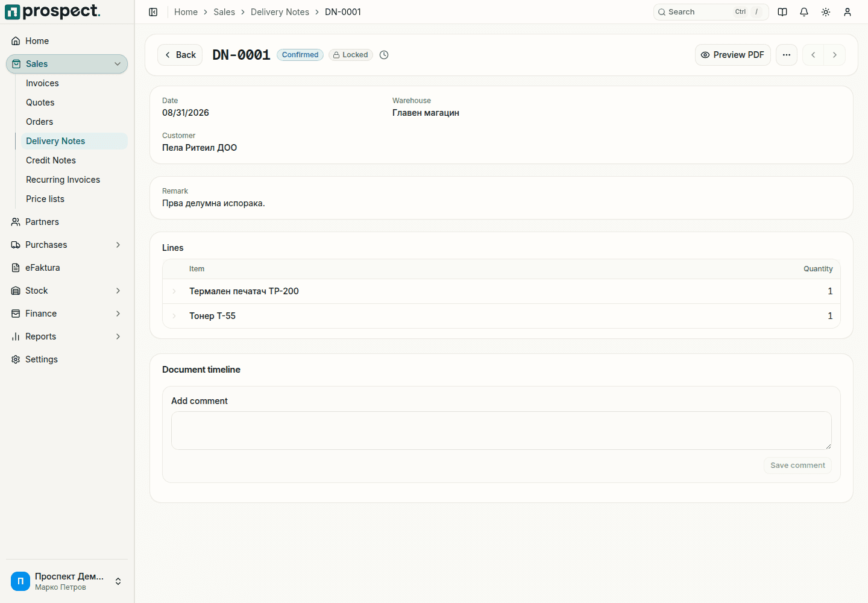Open Quotes in the Sales menu
The width and height of the screenshot is (868, 603).
(74, 103)
